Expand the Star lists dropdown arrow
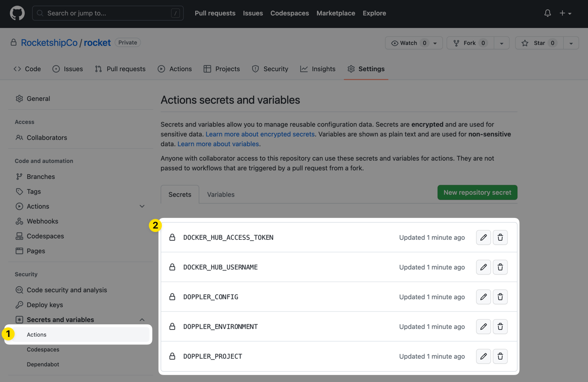Screen dimensions: 588x382 571,43
